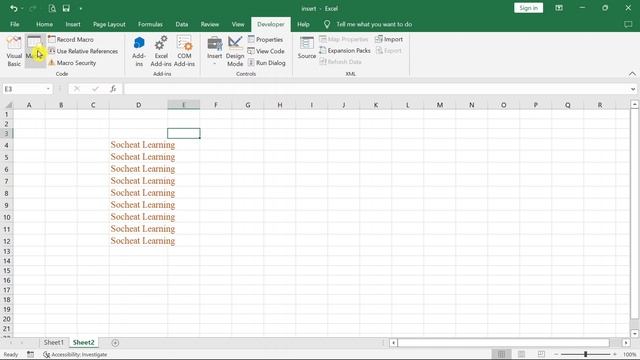Screen dimensions: 640x360
Task: Click the Sign in button
Action: coord(528,8)
